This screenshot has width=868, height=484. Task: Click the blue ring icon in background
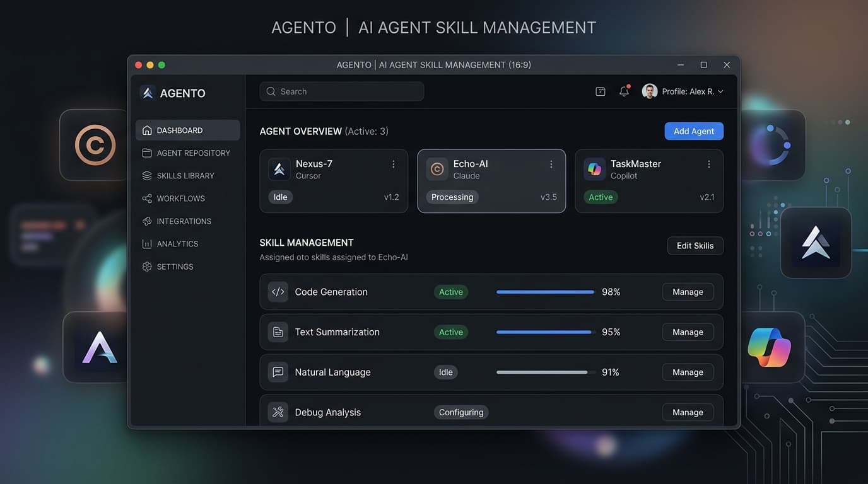[x=771, y=145]
